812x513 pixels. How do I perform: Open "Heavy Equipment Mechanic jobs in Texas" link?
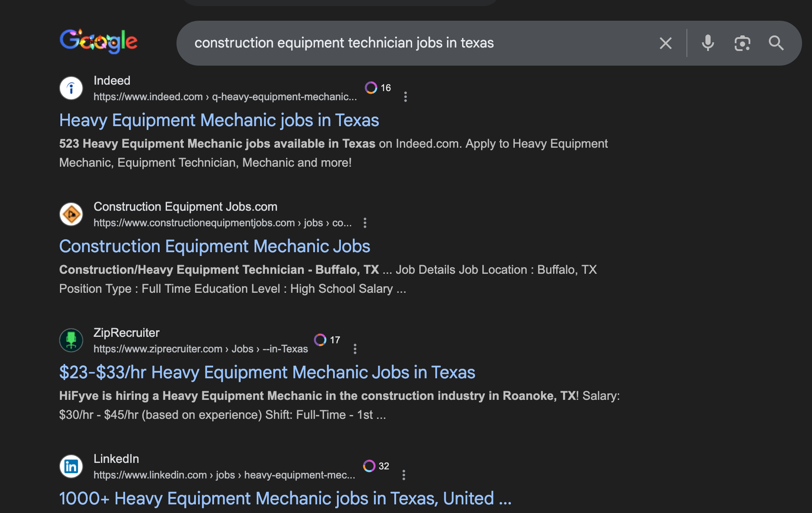point(219,120)
